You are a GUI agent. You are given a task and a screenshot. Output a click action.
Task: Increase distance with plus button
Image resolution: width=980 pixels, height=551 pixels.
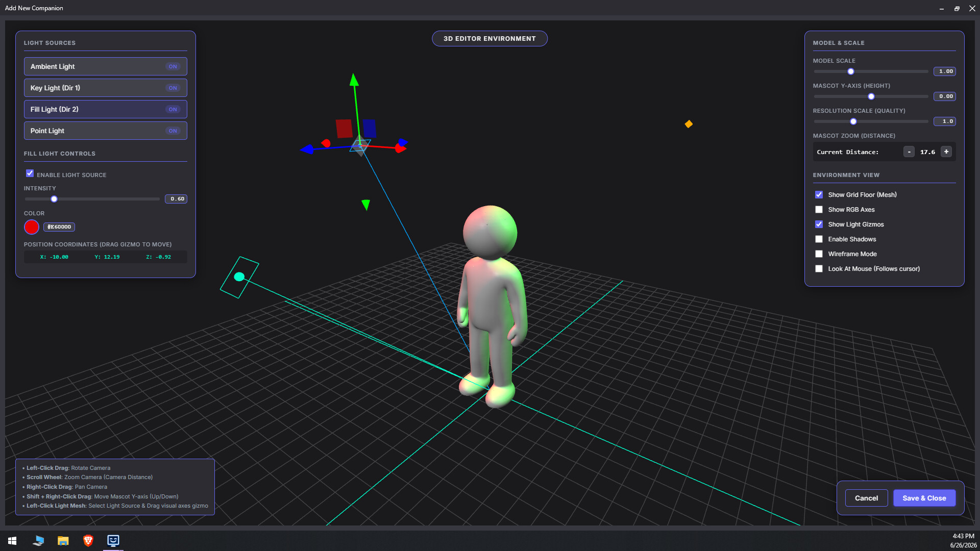(946, 152)
